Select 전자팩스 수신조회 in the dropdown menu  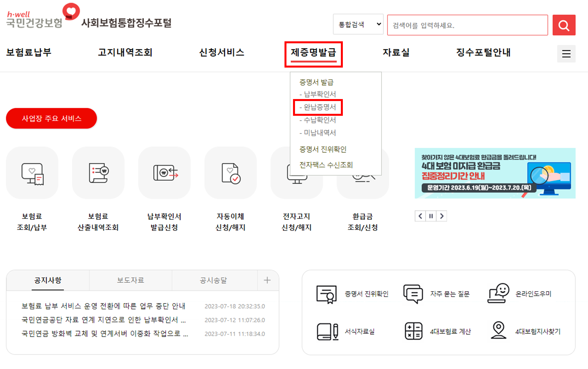[x=326, y=165]
